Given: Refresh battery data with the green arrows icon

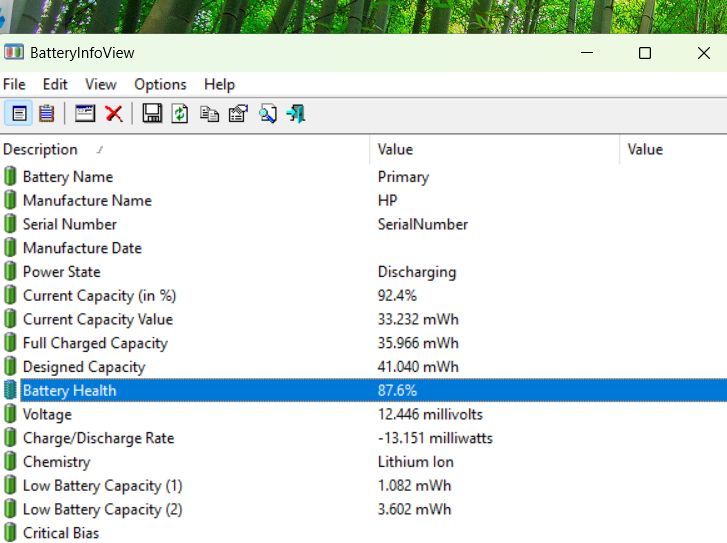Looking at the screenshot, I should [180, 114].
